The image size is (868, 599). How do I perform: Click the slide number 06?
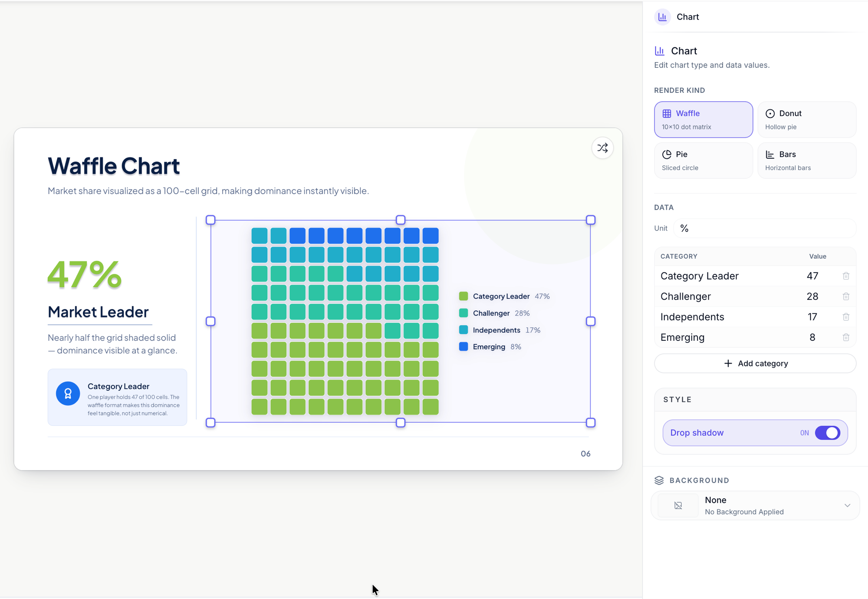click(x=585, y=454)
